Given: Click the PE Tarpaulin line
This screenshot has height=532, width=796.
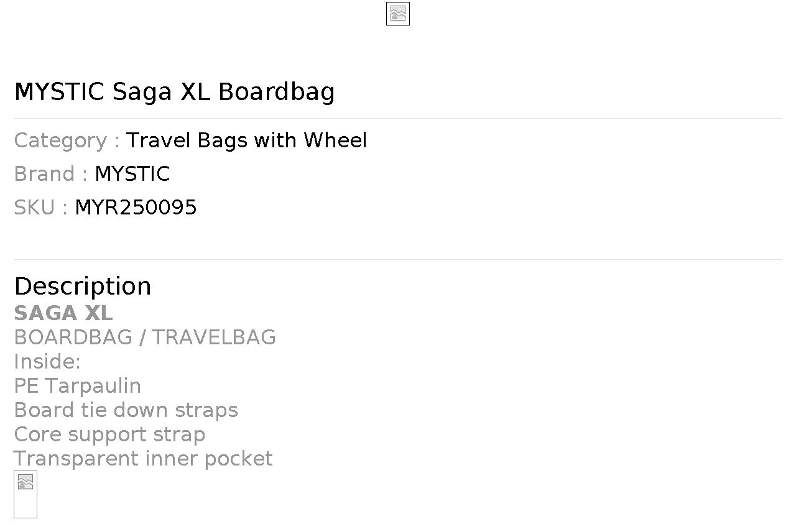Looking at the screenshot, I should click(x=77, y=386).
